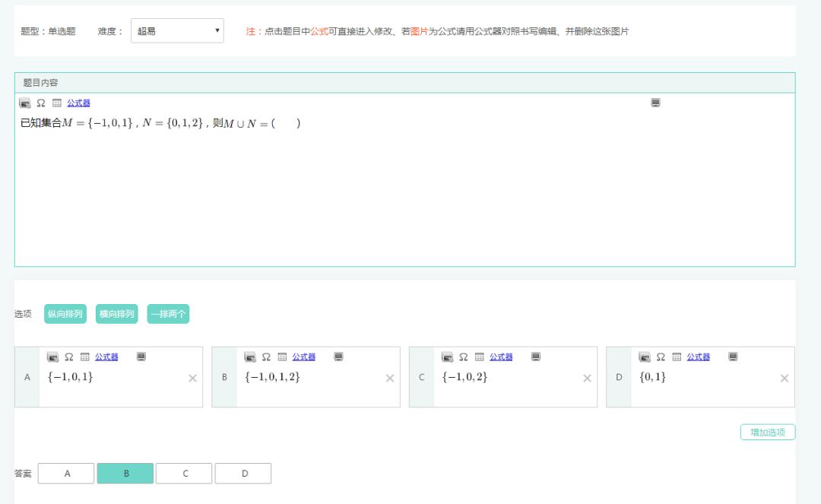This screenshot has height=504, width=821.
Task: Click the monitor icon in option D editor
Action: (731, 357)
